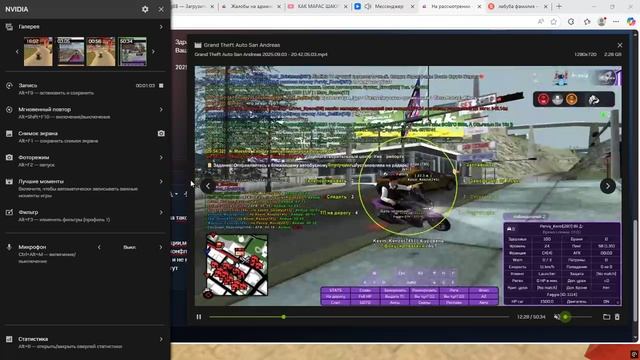Viewport: 640px width, 360px height.
Task: Click the Запись recording icon
Action: (9, 86)
